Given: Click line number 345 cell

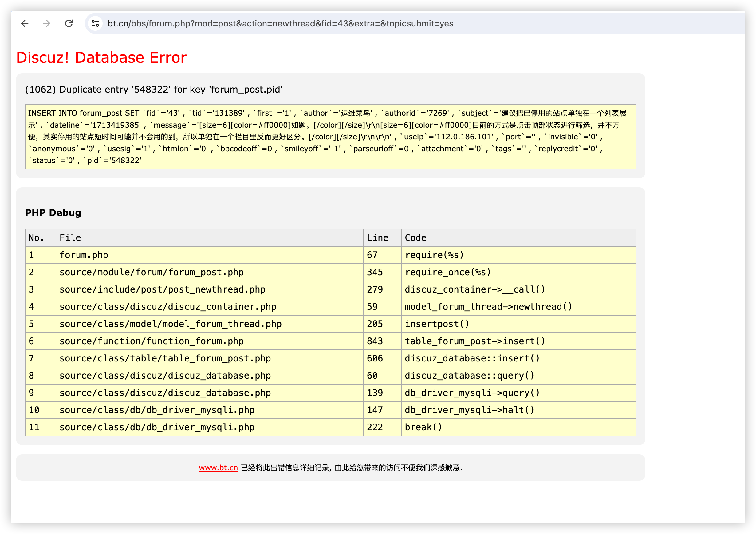Looking at the screenshot, I should (x=382, y=272).
